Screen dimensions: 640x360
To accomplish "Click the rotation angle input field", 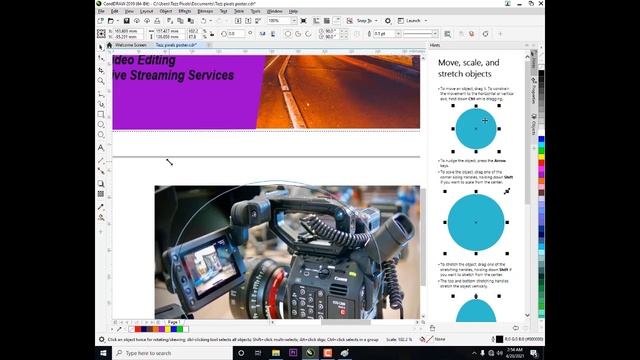I will click(x=236, y=34).
